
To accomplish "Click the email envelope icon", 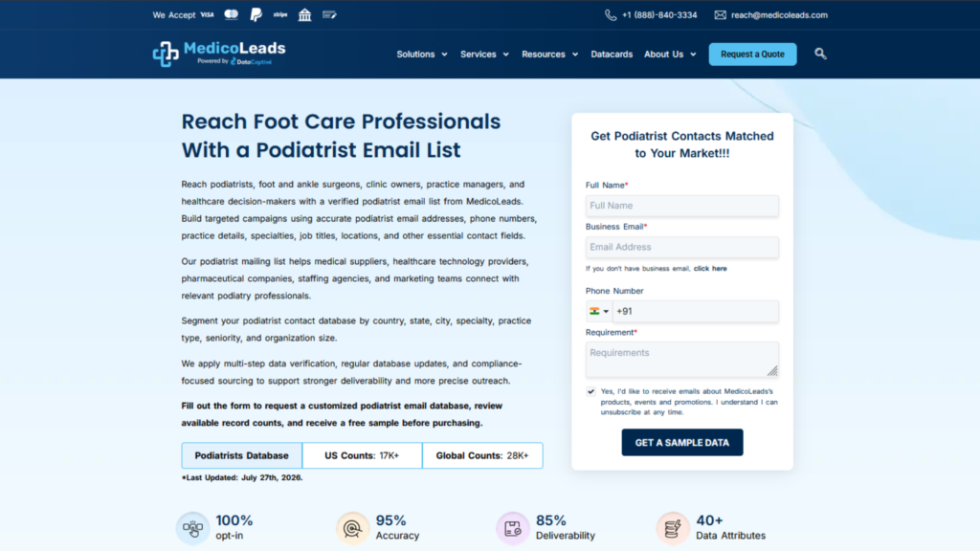I will (x=720, y=15).
